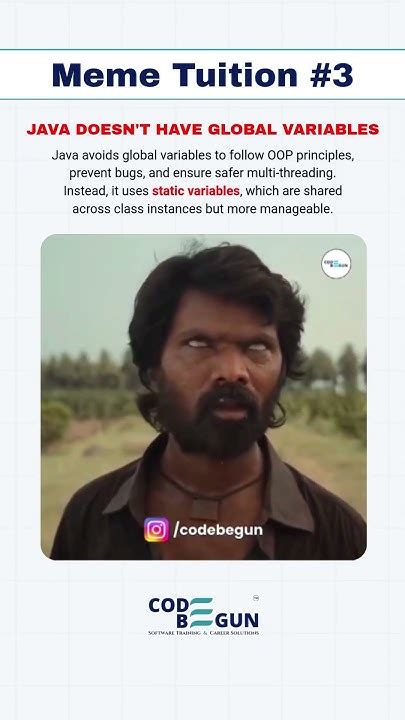Image resolution: width=405 pixels, height=720 pixels.
Task: Click the word 'COD' in the bottom logo
Action: pos(168,605)
